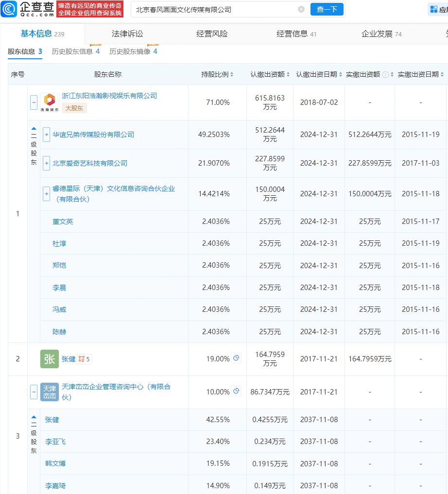448x494 pixels.
Task: Select the 86.7347万元 amount cell
Action: coord(270,392)
